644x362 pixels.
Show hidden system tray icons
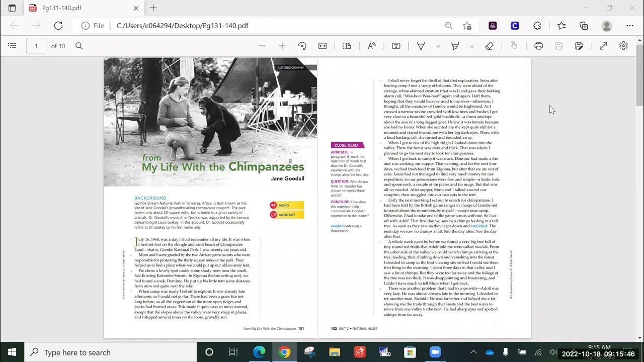pos(473,352)
